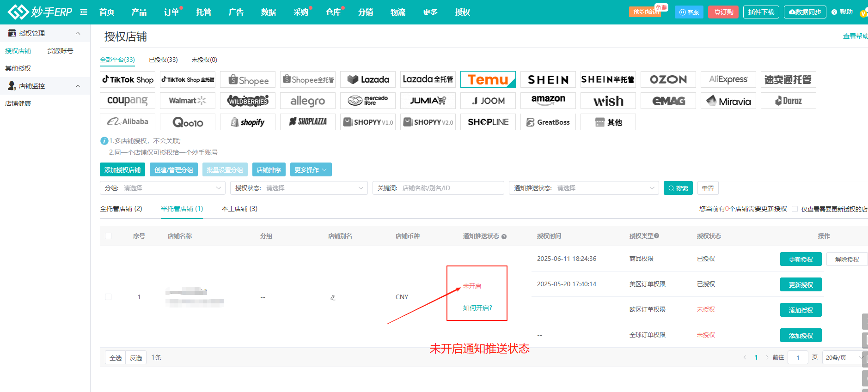Edit store alias pencil icon
This screenshot has height=392, width=868.
333,297
